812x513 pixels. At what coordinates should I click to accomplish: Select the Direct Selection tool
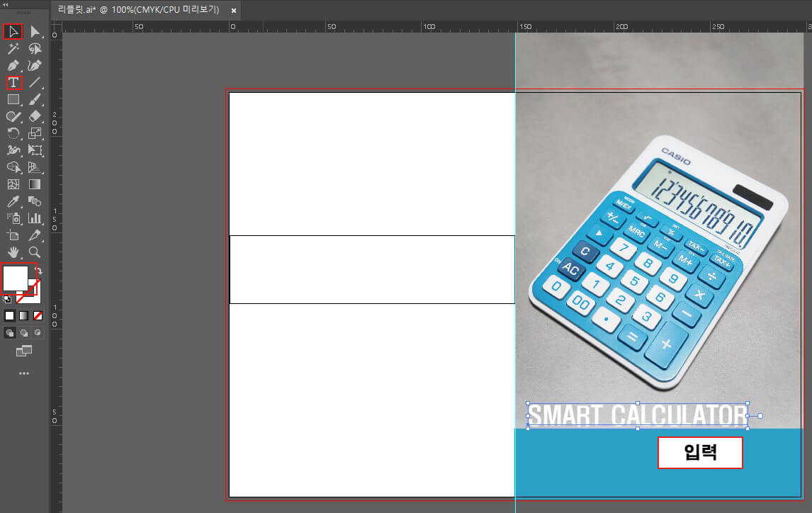click(x=35, y=32)
